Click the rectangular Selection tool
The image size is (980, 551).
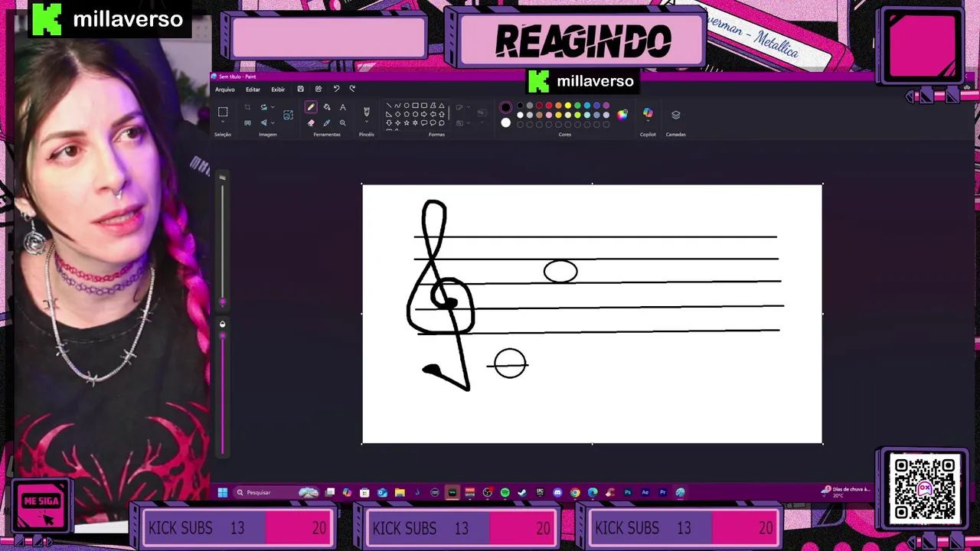click(x=223, y=112)
